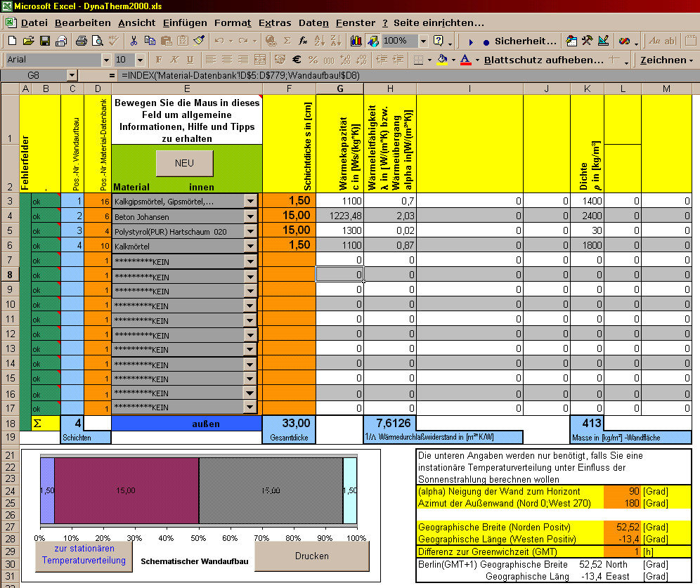Click the Print icon in the toolbar
The height and width of the screenshot is (588, 700).
(x=81, y=41)
